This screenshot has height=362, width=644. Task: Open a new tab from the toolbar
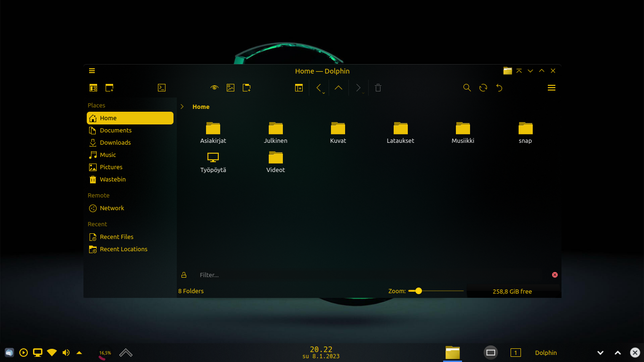tap(109, 88)
